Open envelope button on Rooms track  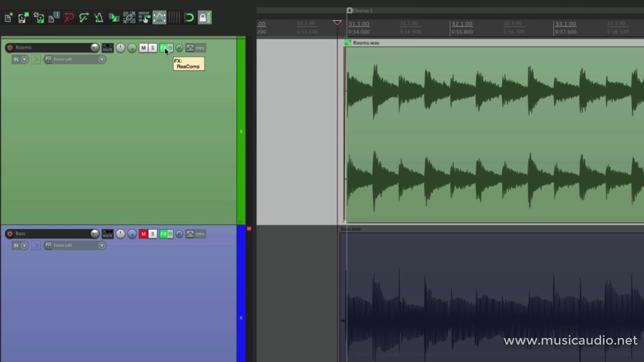pyautogui.click(x=190, y=48)
